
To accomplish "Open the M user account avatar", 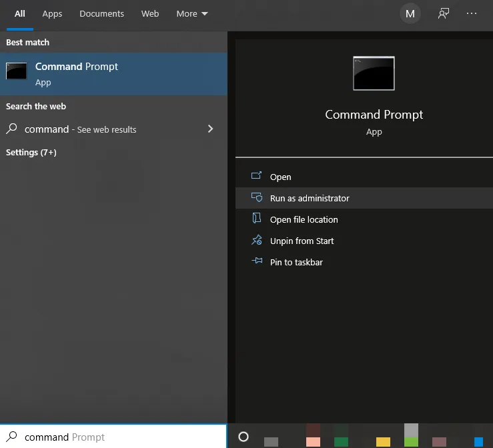I will point(410,13).
